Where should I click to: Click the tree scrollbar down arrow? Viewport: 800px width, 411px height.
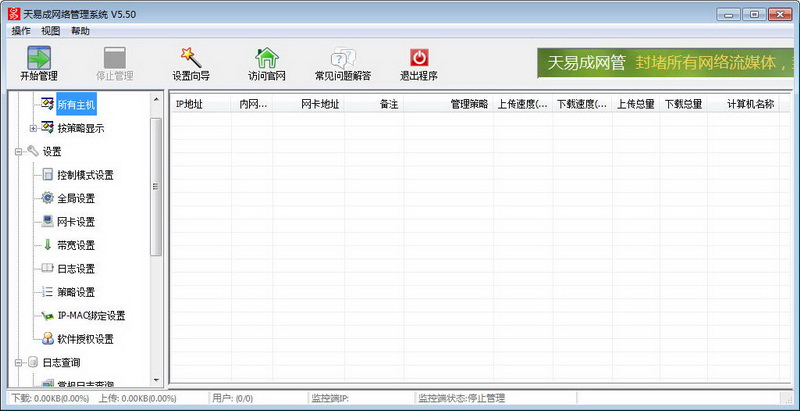(x=156, y=380)
